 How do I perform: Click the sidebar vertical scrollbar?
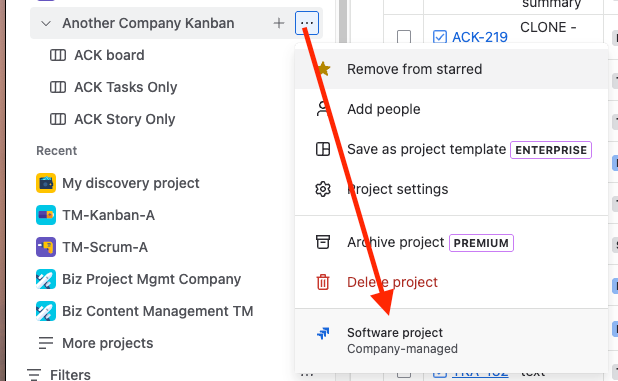click(343, 22)
